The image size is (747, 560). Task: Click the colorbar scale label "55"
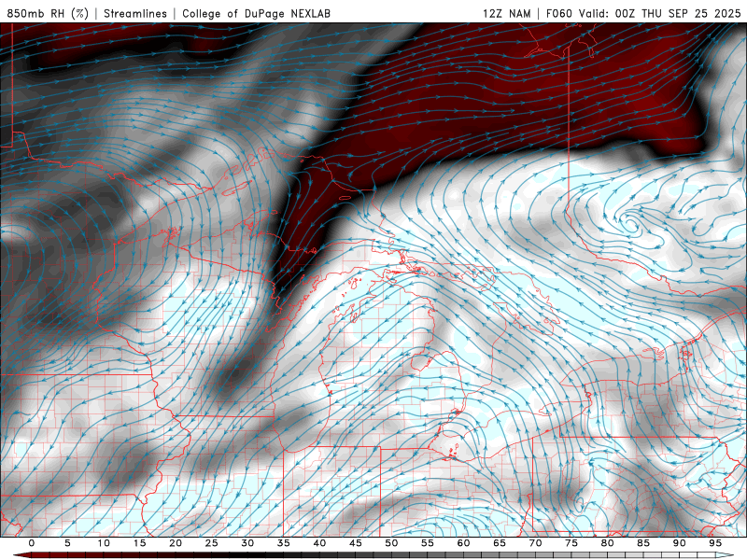point(428,543)
